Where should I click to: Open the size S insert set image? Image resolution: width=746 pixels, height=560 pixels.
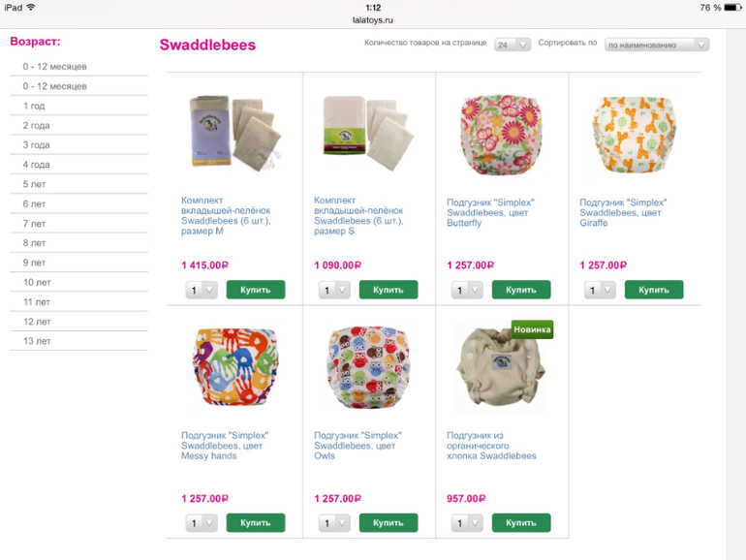pos(368,134)
